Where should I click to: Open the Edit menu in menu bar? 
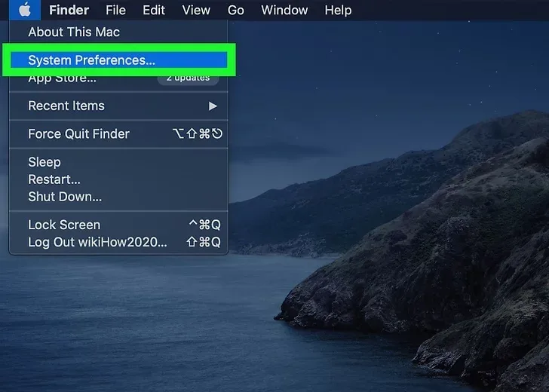pos(154,10)
